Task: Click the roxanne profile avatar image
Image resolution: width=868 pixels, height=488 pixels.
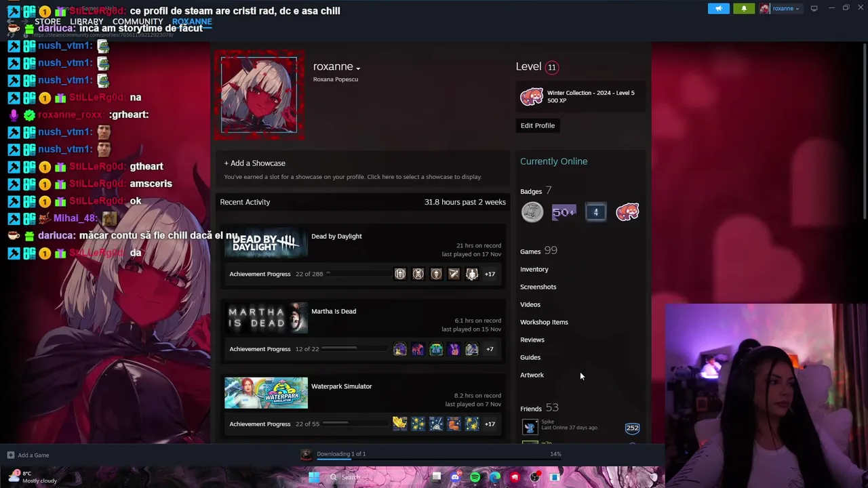Action: click(259, 94)
